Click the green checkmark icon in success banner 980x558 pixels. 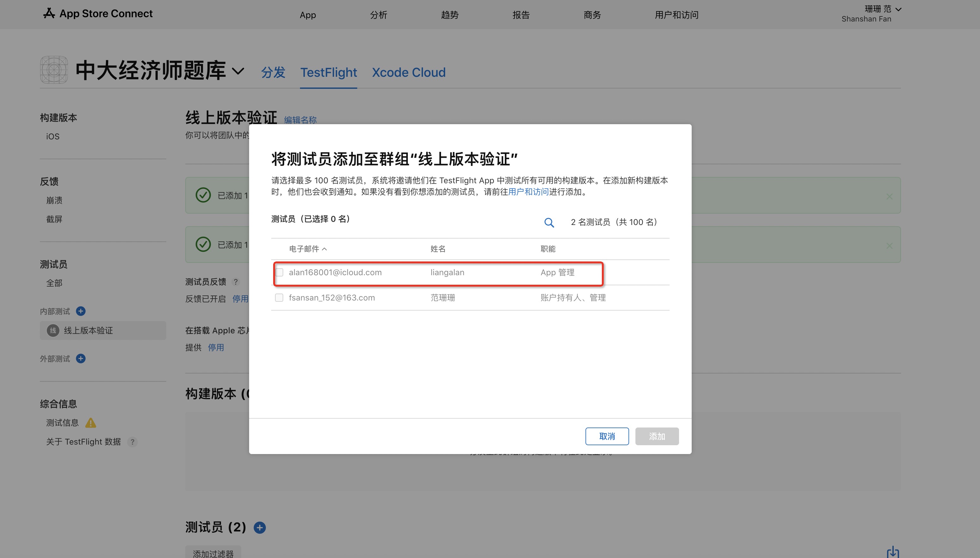(x=203, y=195)
